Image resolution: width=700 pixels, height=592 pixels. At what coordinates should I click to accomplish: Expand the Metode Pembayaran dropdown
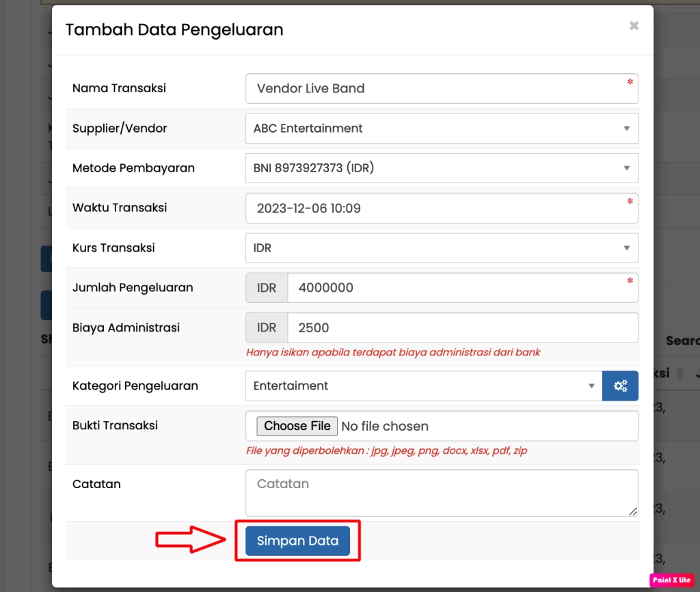(x=441, y=168)
